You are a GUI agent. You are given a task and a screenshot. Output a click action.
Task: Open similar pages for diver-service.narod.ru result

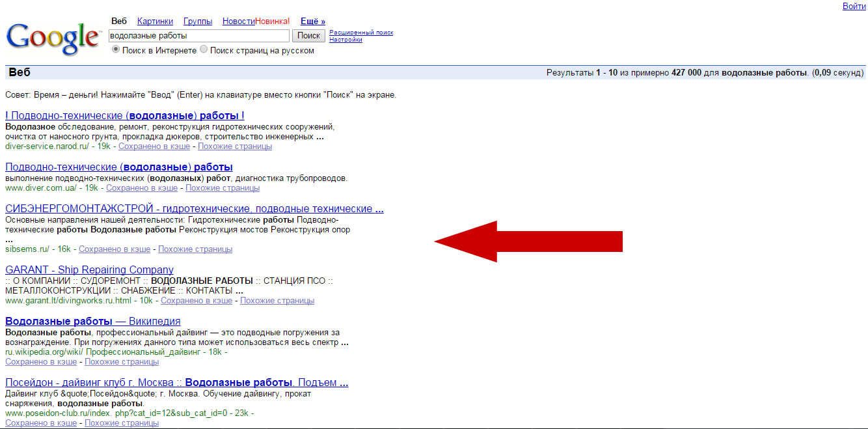click(235, 146)
